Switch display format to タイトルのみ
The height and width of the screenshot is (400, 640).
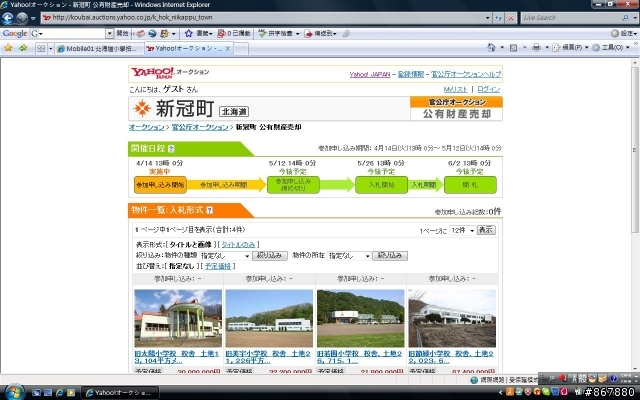[238, 244]
